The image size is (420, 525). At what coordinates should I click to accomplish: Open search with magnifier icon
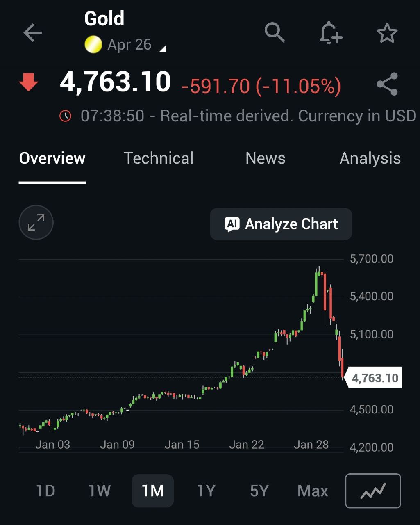[274, 32]
